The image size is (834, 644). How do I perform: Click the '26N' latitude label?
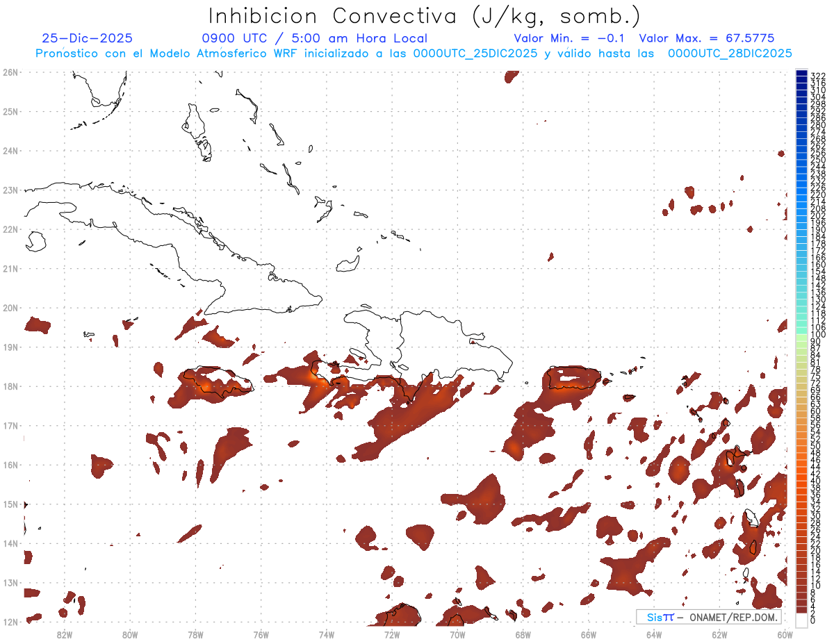pyautogui.click(x=10, y=72)
